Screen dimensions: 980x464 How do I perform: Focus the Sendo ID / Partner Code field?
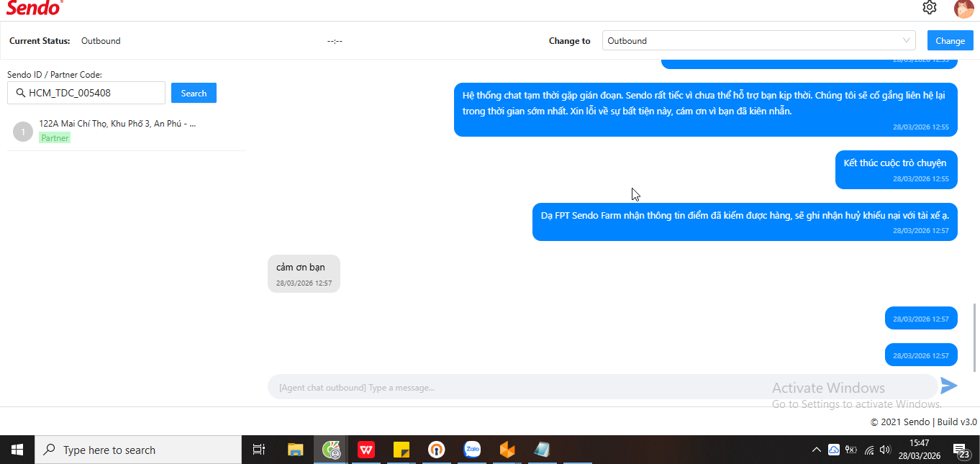tap(86, 93)
